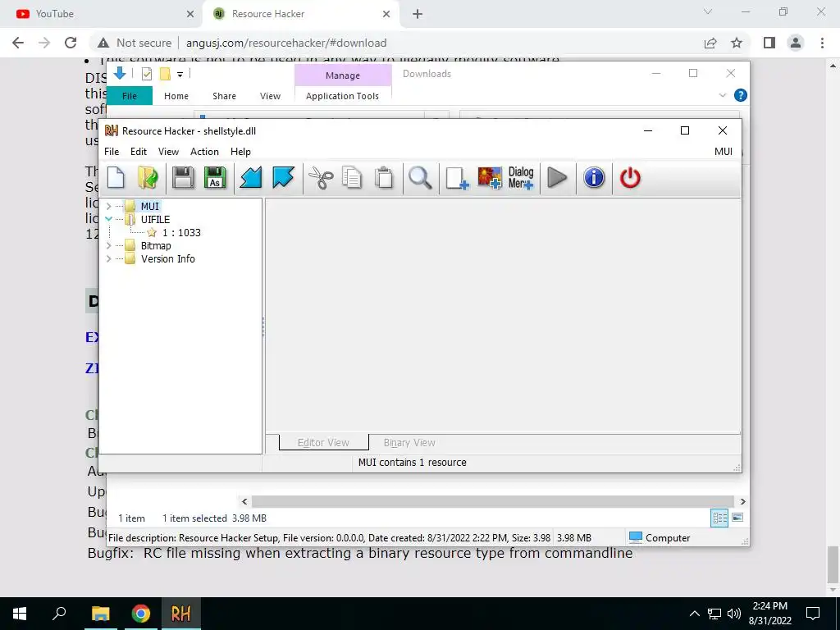840x630 pixels.
Task: Go back in Chrome
Action: (x=18, y=43)
